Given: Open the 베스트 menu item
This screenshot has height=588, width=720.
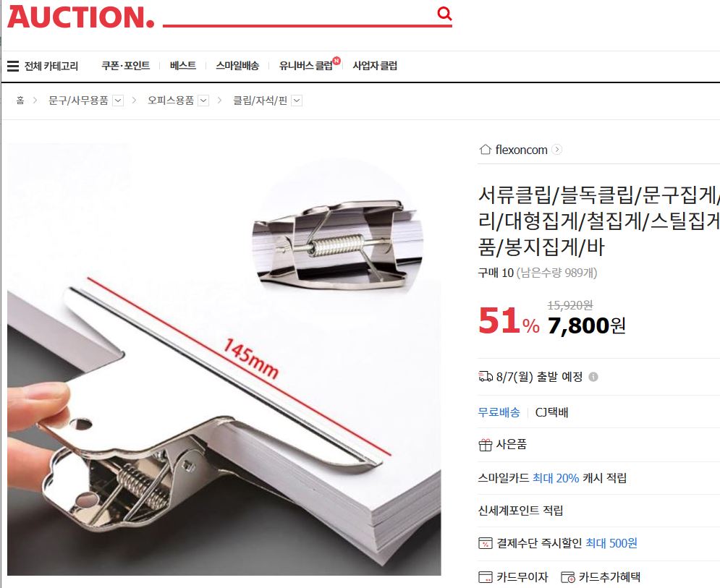Looking at the screenshot, I should coord(183,66).
